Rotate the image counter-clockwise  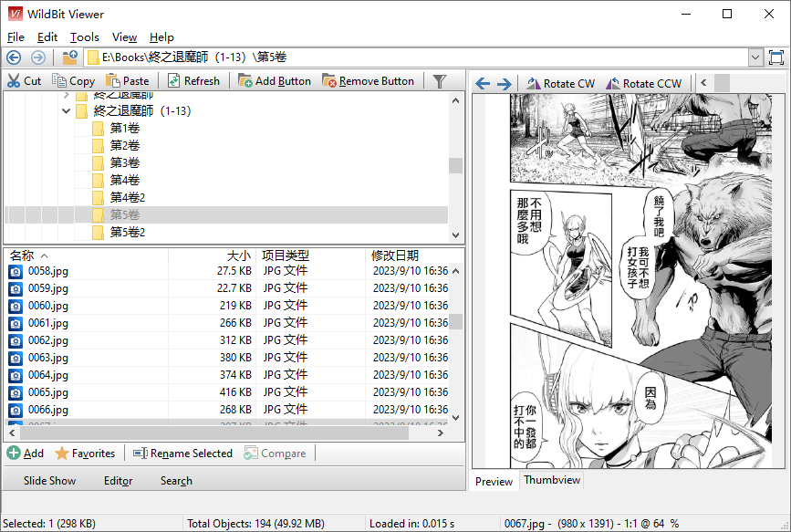pos(644,83)
